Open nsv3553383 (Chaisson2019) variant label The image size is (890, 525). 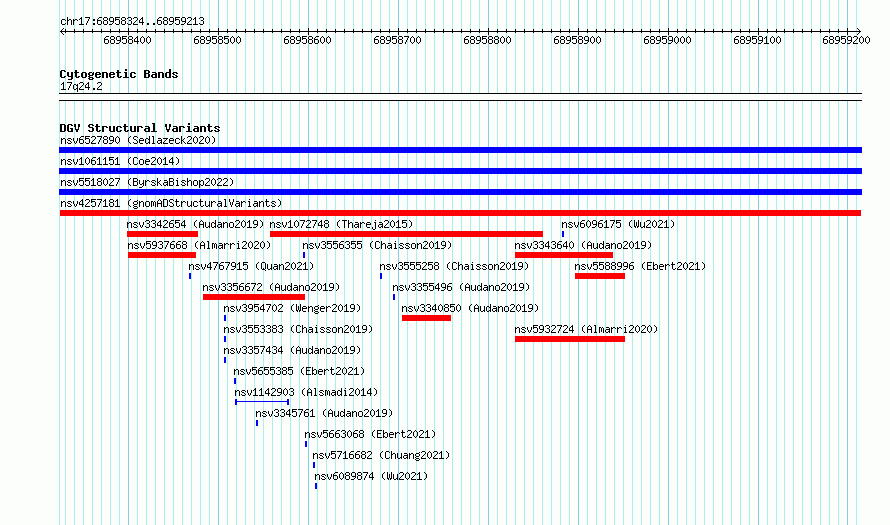tap(298, 329)
